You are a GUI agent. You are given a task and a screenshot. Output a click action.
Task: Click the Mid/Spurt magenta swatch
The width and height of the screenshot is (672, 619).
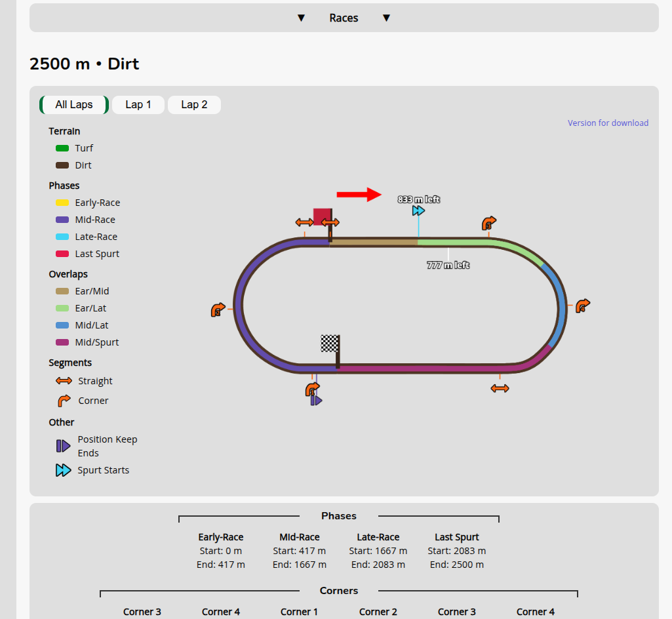[62, 342]
